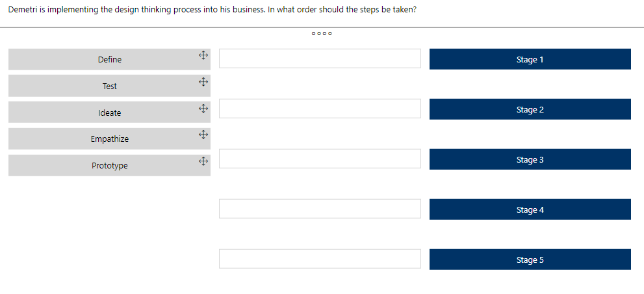Click the empty answer box for Stage 2
This screenshot has height=294, width=644.
pos(320,109)
